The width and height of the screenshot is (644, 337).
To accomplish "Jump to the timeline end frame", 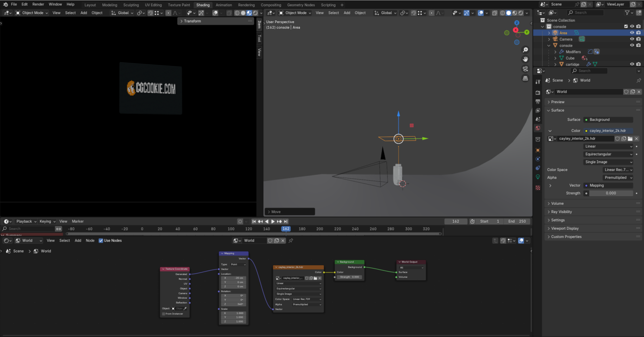I will (286, 221).
